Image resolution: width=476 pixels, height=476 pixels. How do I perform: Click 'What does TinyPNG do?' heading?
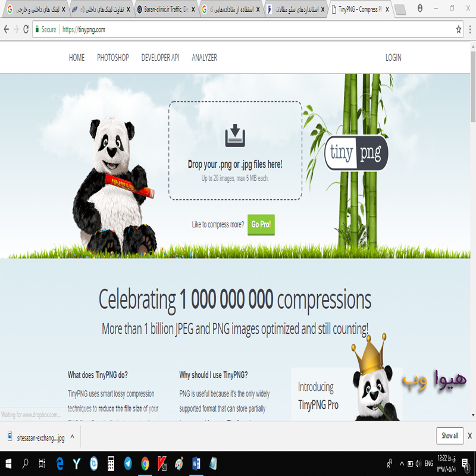(x=98, y=375)
